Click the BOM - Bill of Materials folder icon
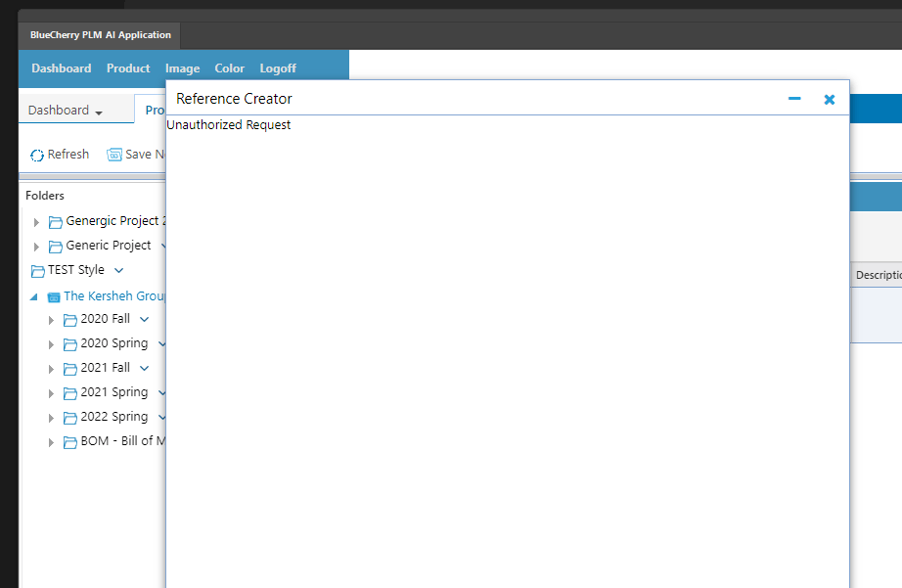The height and width of the screenshot is (588, 902). [x=69, y=441]
